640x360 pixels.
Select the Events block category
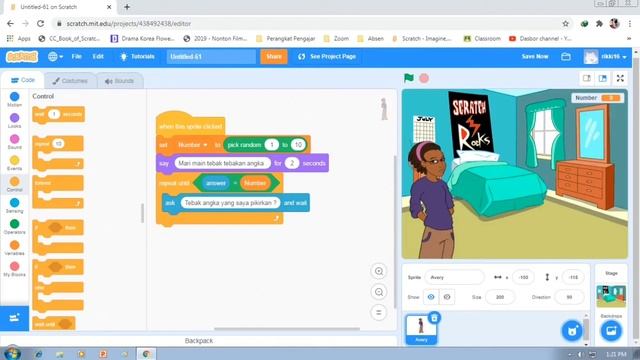pos(14,163)
